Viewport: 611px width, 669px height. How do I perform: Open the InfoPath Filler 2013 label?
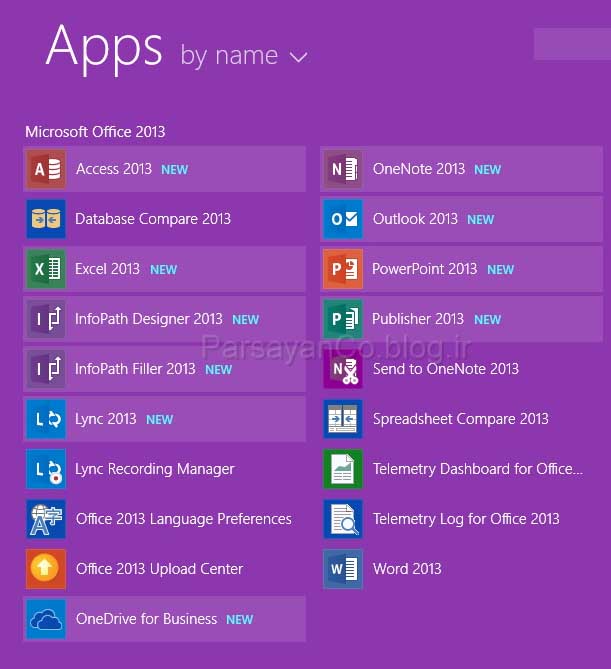135,369
